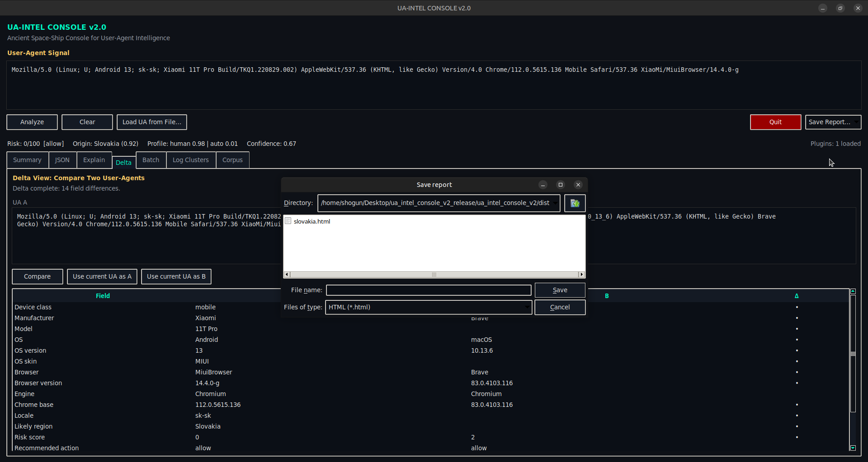The image size is (868, 462).
Task: Click the results table scroll-down arrow
Action: coord(853,448)
